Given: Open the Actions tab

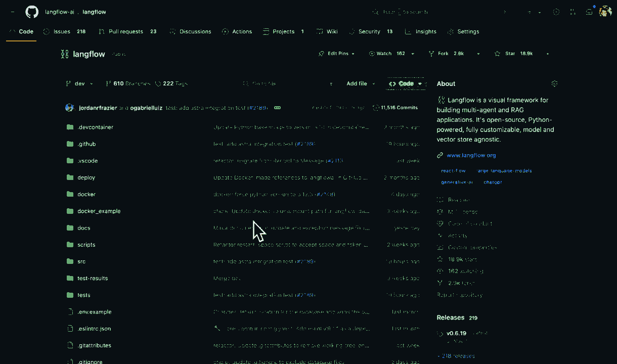Looking at the screenshot, I should click(237, 31).
